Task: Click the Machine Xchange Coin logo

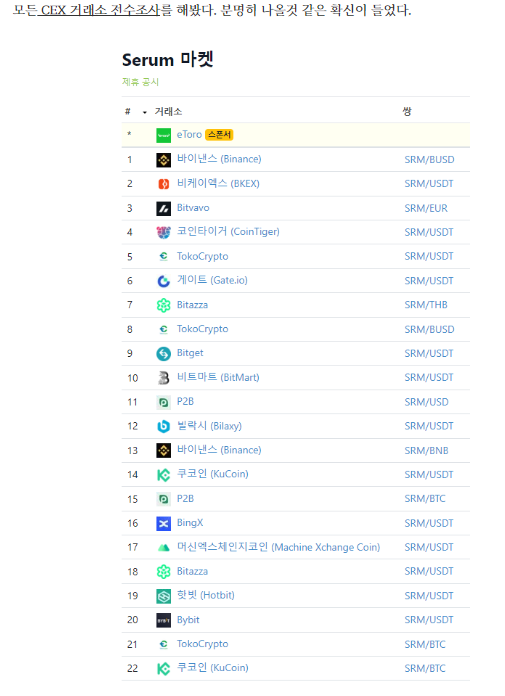Action: click(163, 548)
